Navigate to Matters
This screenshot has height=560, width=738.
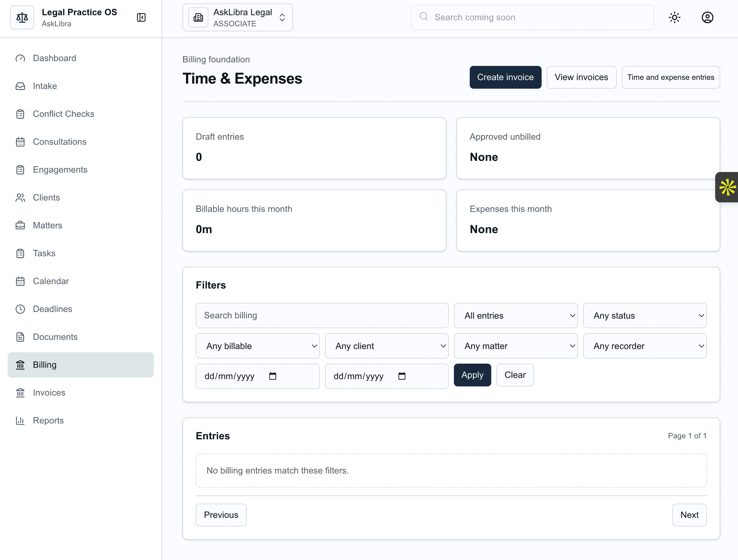(x=81, y=226)
